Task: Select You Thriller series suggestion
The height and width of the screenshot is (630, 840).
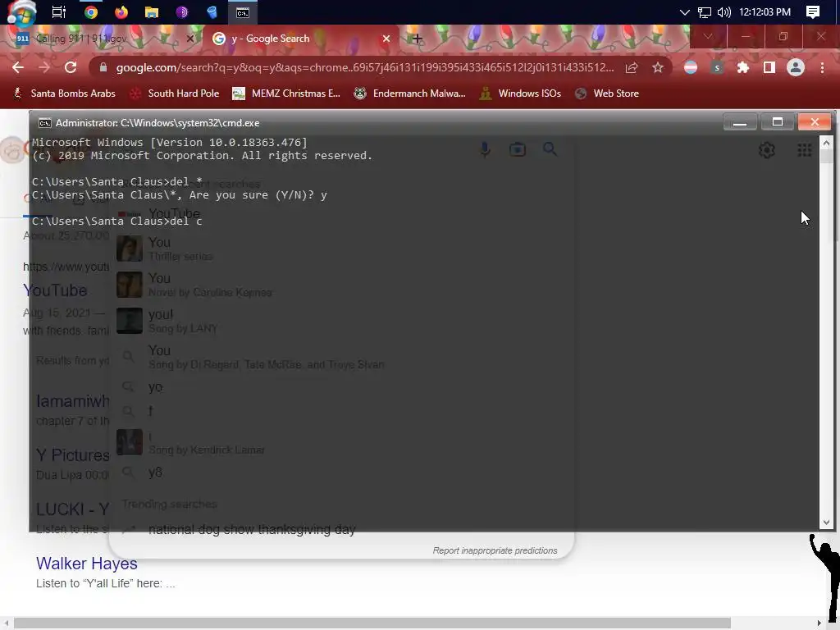Action: coord(343,249)
